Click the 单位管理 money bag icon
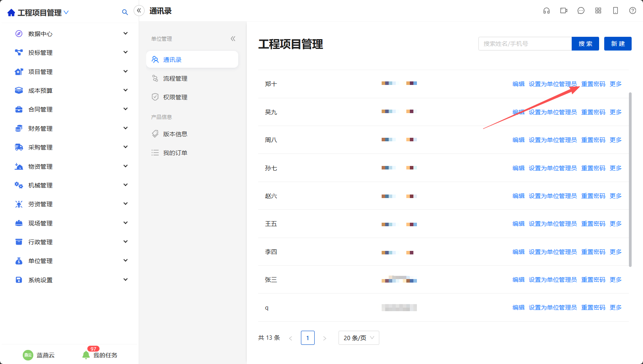 click(x=19, y=261)
